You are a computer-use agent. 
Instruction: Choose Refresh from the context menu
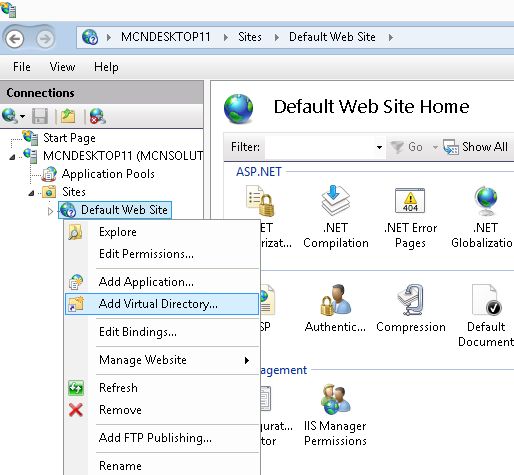click(162, 388)
